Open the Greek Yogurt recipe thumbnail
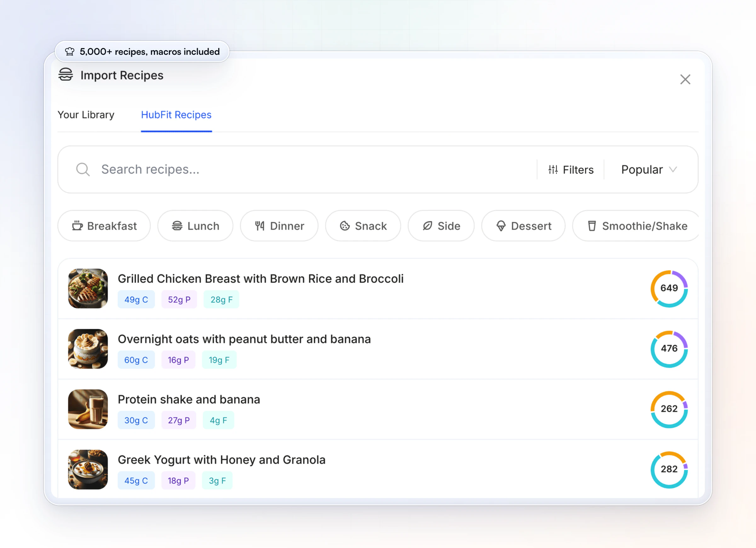The width and height of the screenshot is (756, 548). tap(88, 470)
